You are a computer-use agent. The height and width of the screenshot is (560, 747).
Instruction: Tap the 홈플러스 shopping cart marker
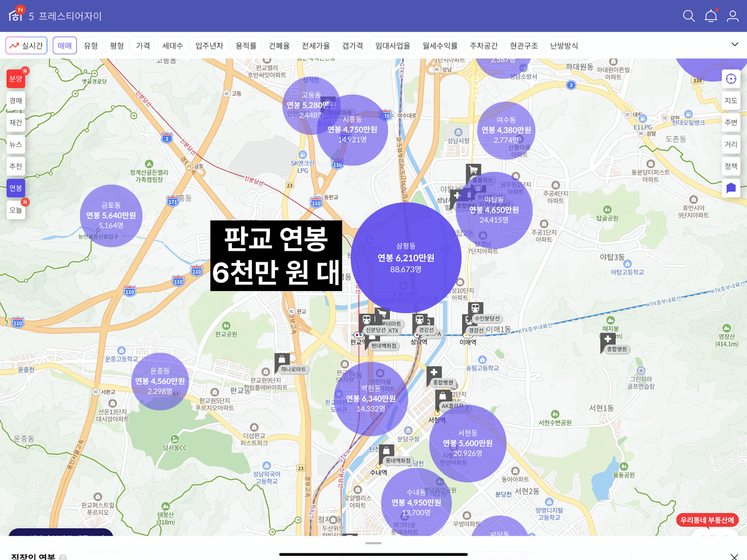473,170
